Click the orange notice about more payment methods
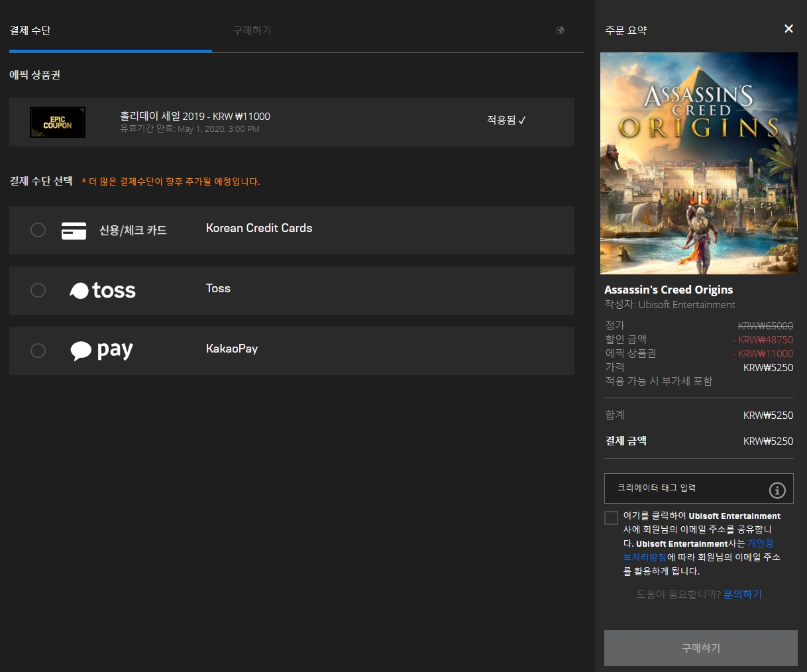This screenshot has height=672, width=807. pos(171,182)
